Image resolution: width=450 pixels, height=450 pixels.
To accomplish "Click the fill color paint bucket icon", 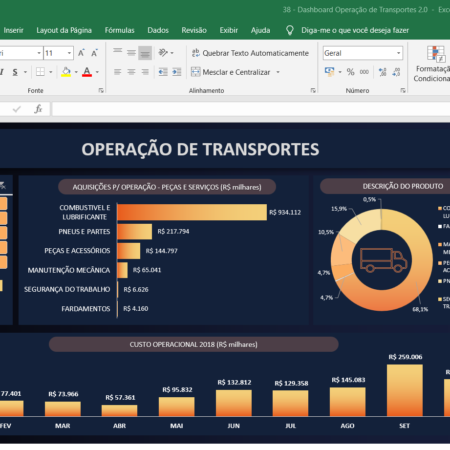I will click(66, 72).
